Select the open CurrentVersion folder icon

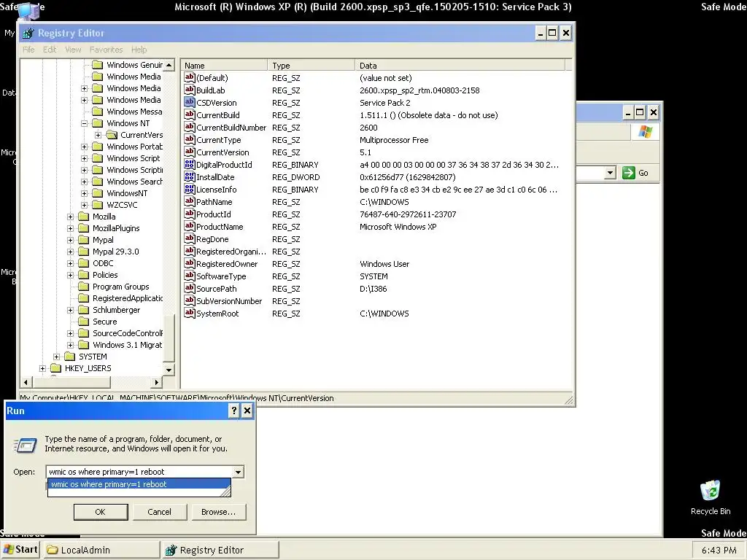[112, 135]
